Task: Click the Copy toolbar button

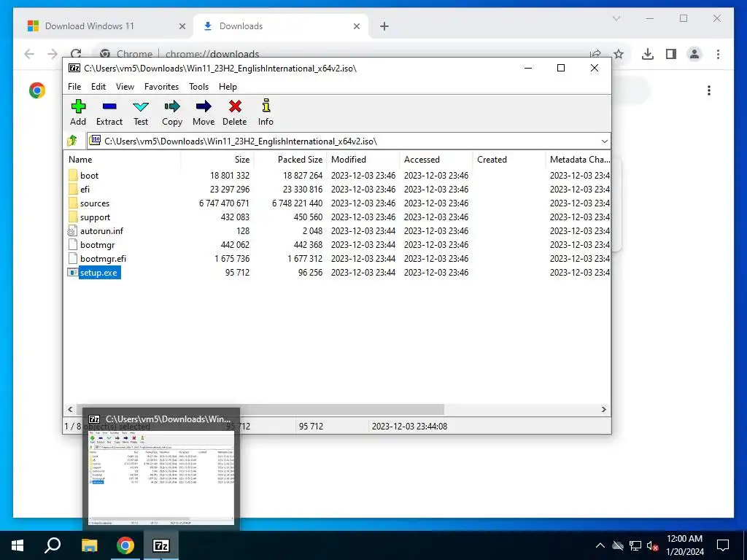Action: click(172, 113)
